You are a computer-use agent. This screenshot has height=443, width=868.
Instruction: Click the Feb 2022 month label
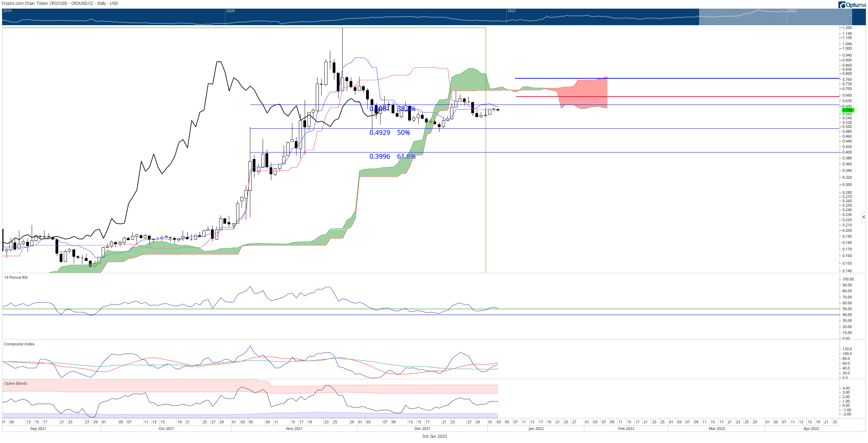(x=626, y=429)
